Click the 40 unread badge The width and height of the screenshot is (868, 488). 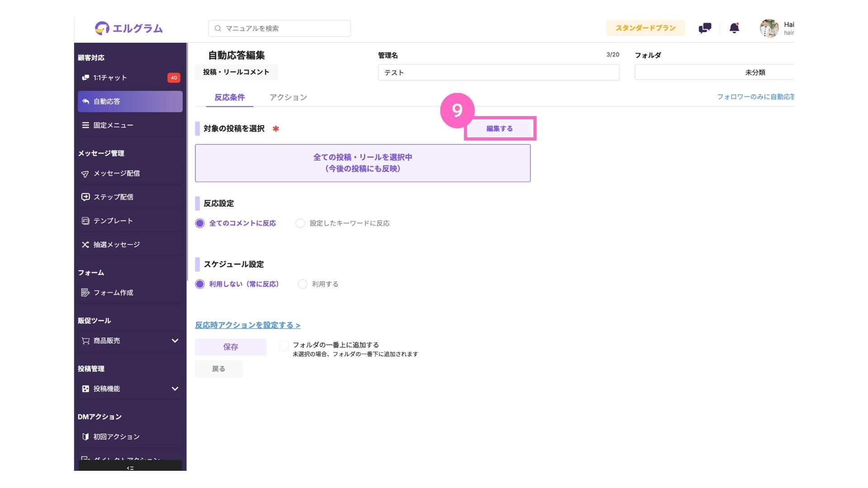pyautogui.click(x=174, y=78)
